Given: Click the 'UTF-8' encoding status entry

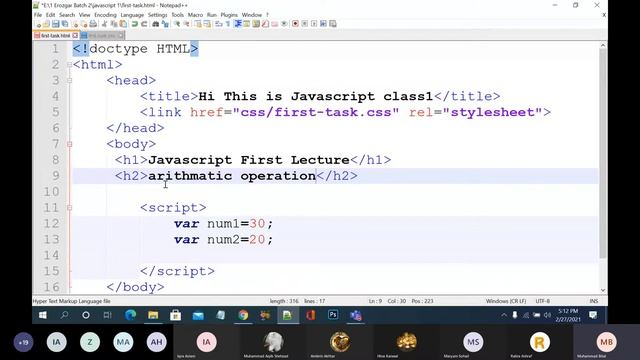Looking at the screenshot, I should 543,301.
